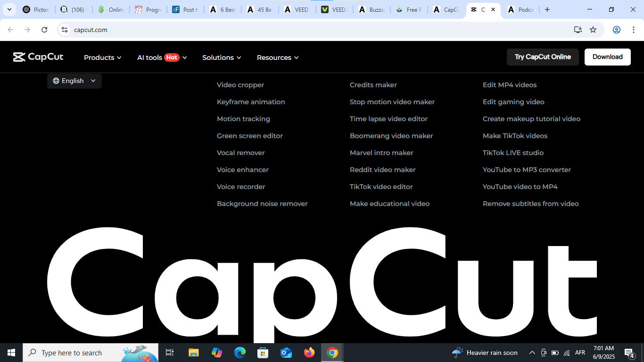This screenshot has height=362, width=644.
Task: Close the active CapCut tab
Action: point(493,9)
